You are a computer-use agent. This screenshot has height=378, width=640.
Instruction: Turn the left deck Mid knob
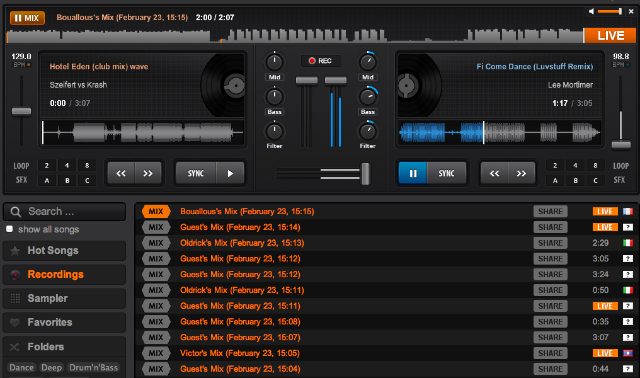coord(274,62)
